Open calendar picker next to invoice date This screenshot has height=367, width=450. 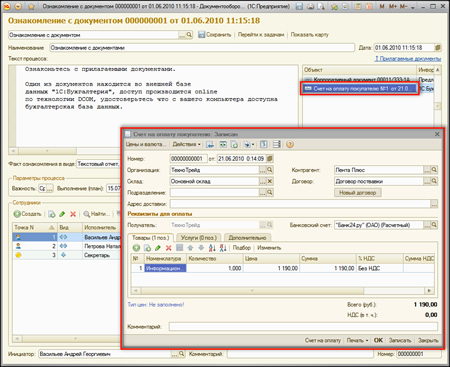(270, 159)
